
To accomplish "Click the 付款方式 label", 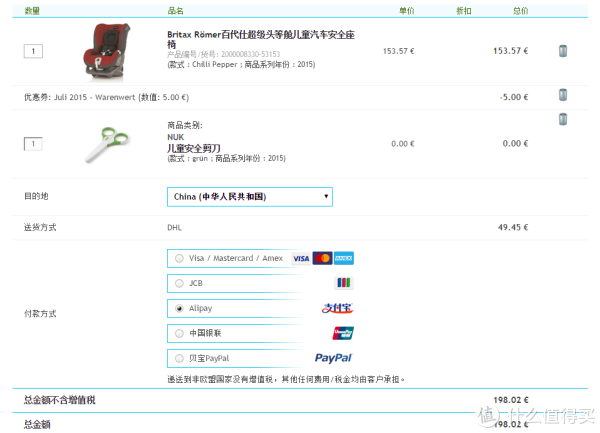I will click(x=40, y=314).
